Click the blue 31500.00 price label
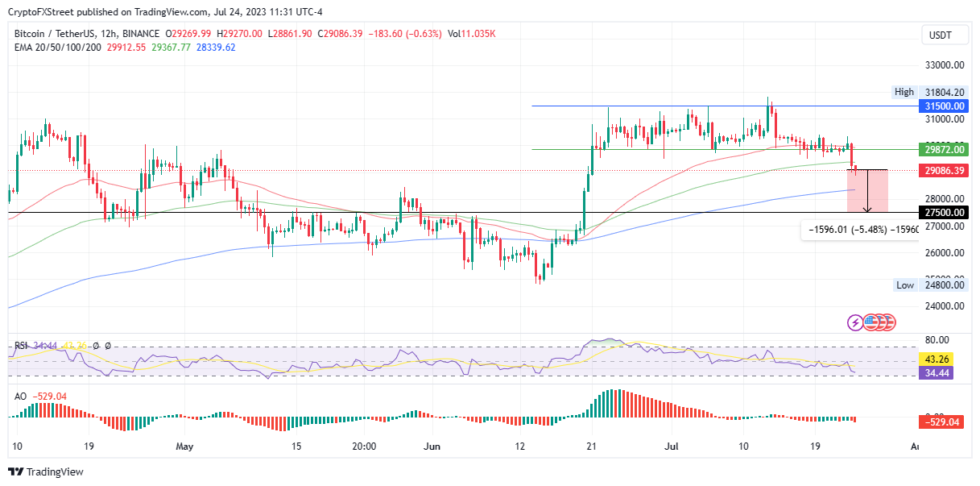The image size is (980, 486). (x=944, y=106)
